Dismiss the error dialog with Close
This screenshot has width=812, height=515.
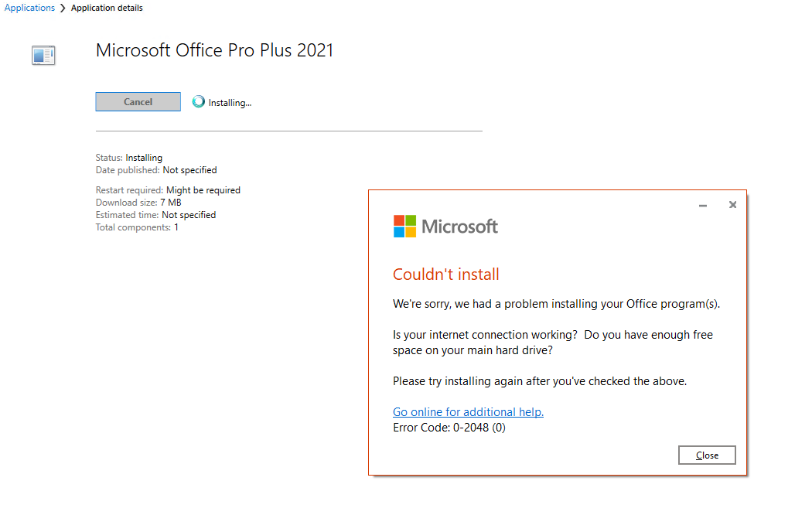(x=706, y=455)
